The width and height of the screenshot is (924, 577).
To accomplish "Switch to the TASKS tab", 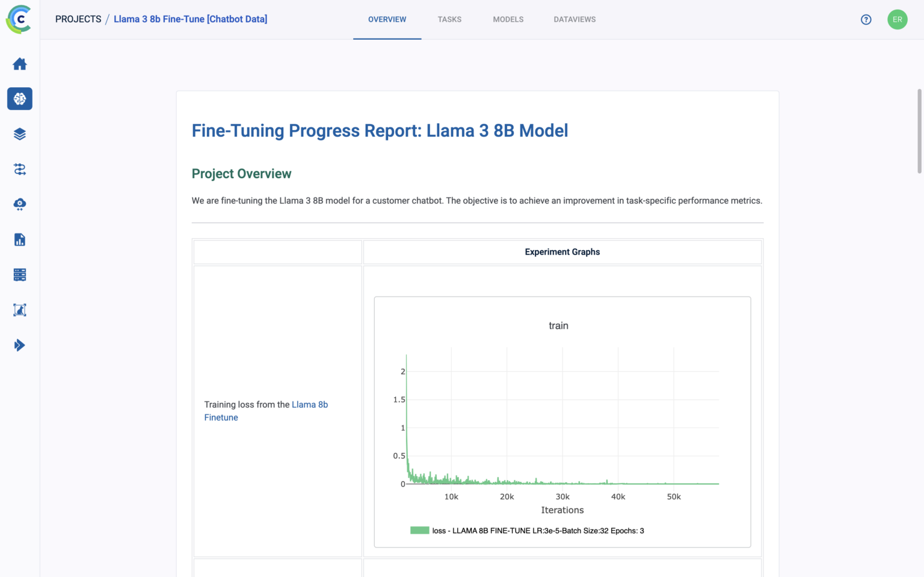I will pyautogui.click(x=449, y=19).
